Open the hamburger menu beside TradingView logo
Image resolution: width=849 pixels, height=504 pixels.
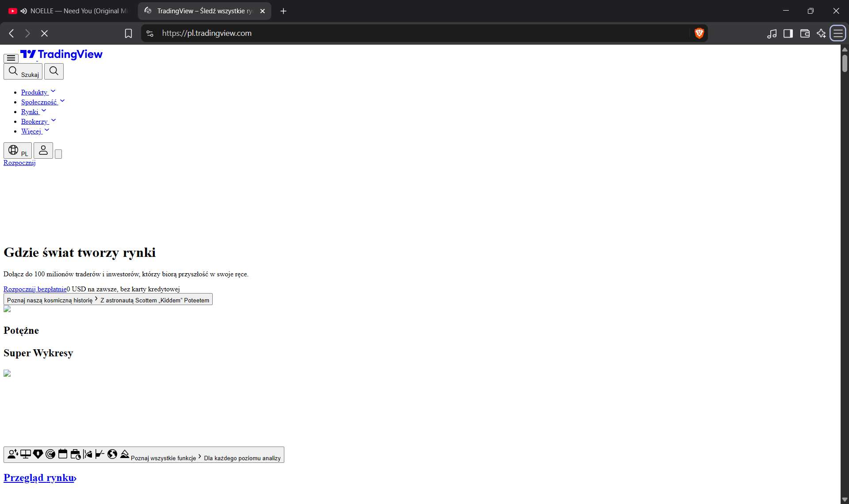[x=11, y=58]
